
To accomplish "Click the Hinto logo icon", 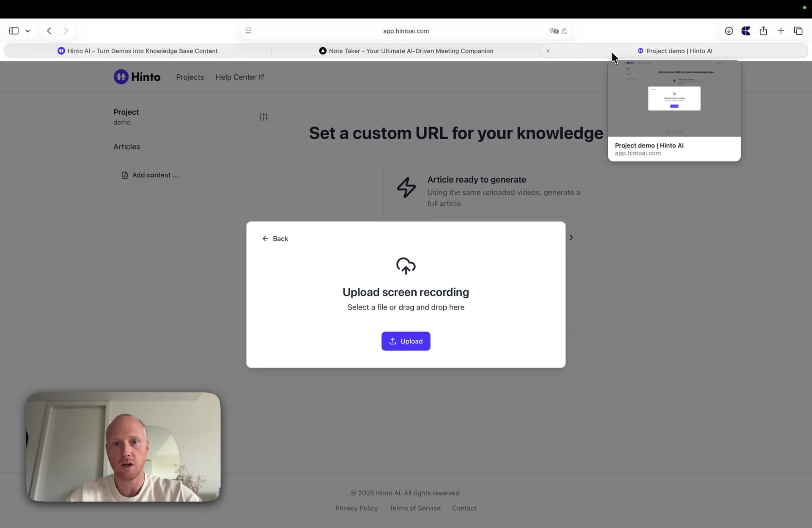I will click(121, 77).
